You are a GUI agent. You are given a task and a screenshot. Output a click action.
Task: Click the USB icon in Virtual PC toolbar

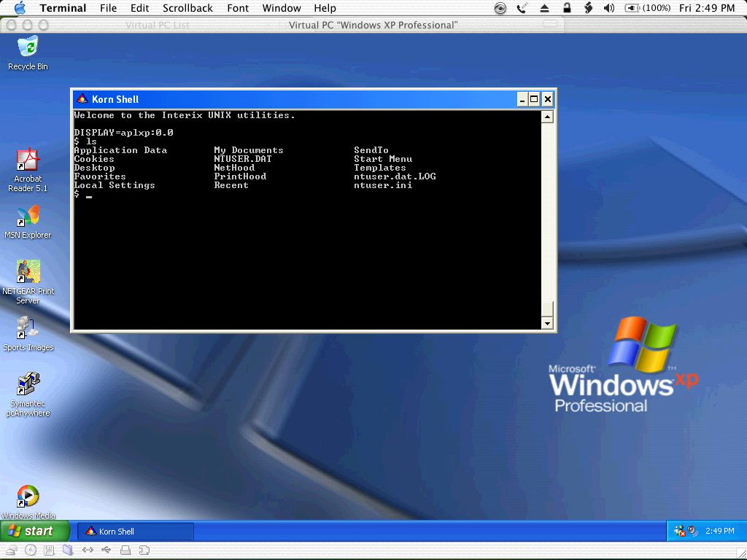(107, 551)
